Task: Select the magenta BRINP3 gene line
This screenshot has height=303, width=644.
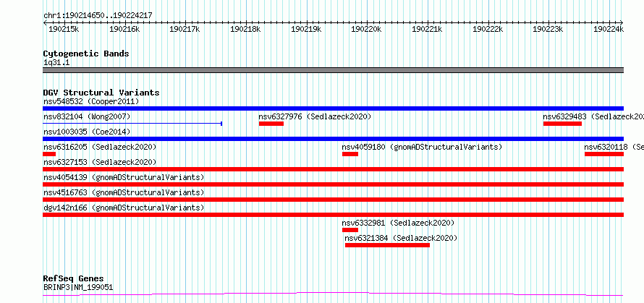Action: [x=333, y=294]
